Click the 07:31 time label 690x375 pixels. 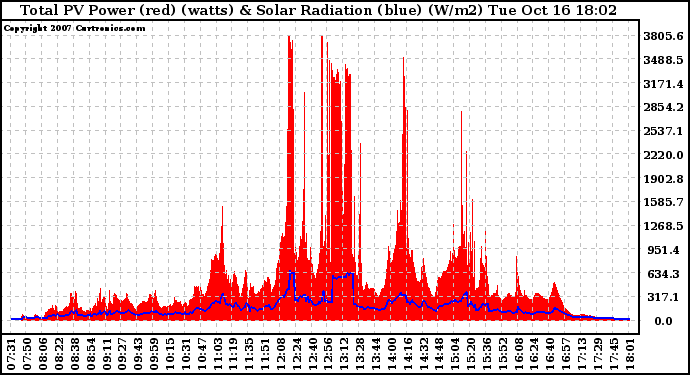[11, 354]
